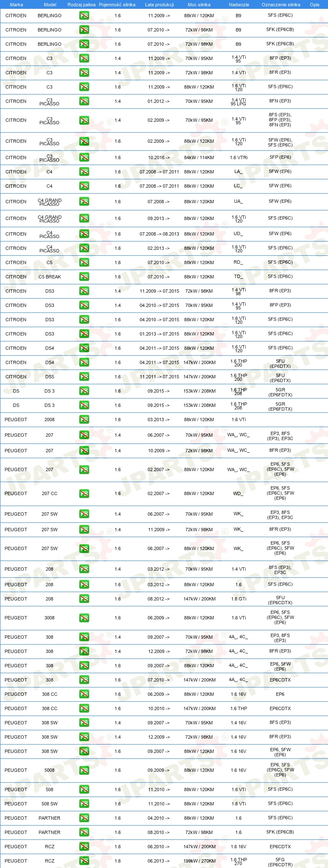This screenshot has width=328, height=868.
Task: Select the '199kW / 270KM' power cell
Action: tap(199, 861)
